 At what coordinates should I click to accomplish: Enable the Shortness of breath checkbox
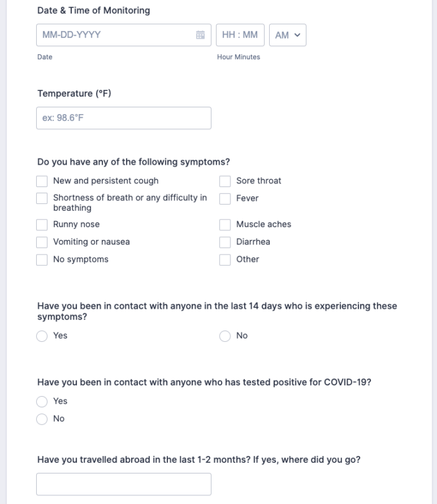[x=42, y=198]
